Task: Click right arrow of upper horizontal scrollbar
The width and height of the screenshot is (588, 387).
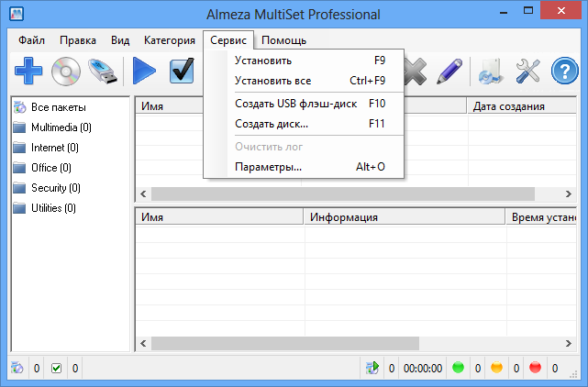Action: point(569,193)
